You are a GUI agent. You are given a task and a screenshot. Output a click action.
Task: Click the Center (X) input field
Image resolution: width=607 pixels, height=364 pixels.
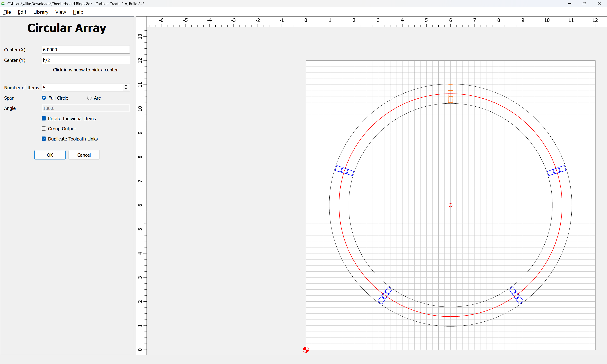[x=86, y=50]
